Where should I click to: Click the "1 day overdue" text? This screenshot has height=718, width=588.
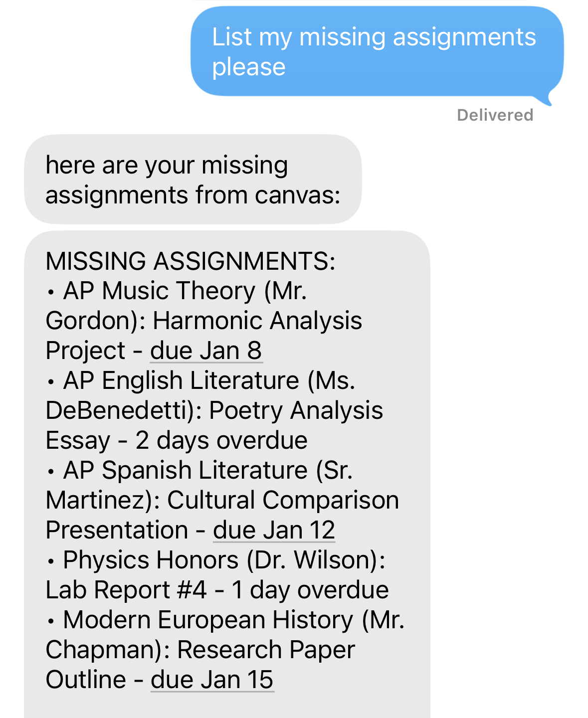[310, 590]
